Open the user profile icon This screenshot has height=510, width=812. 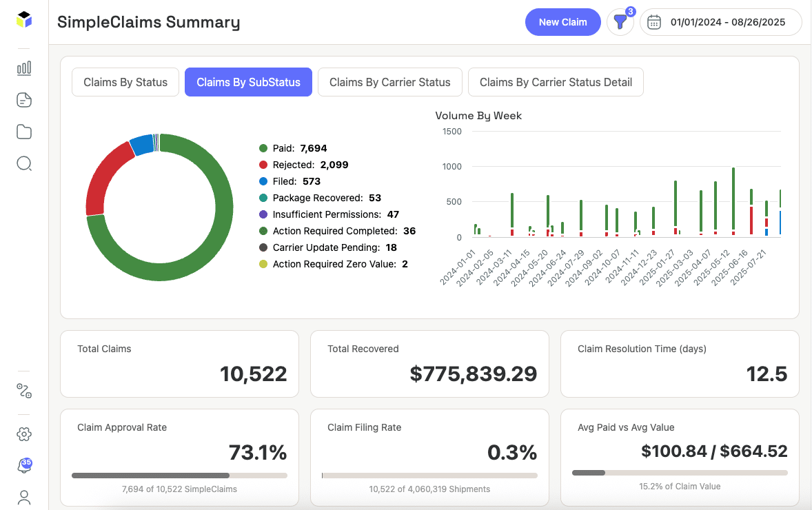[24, 498]
